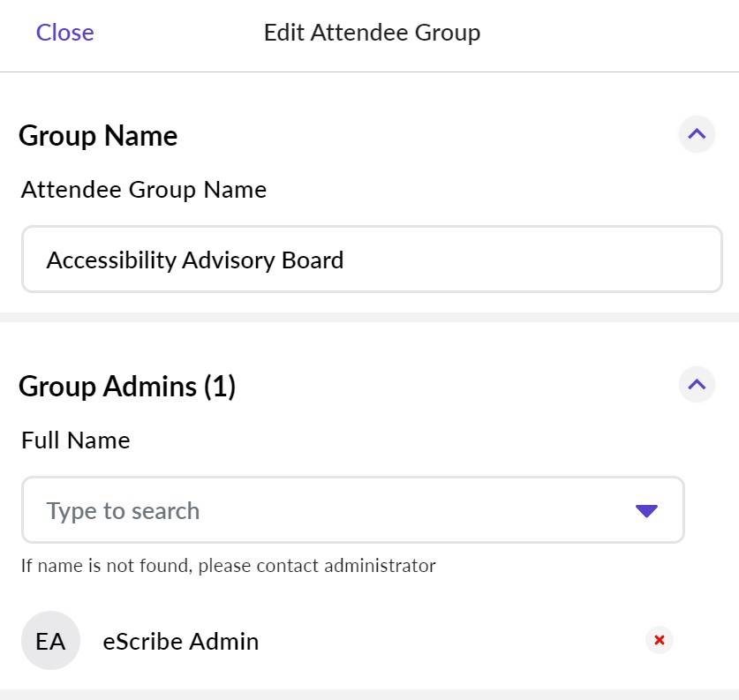The height and width of the screenshot is (700, 739).
Task: Select the Group Admins header label
Action: point(126,386)
